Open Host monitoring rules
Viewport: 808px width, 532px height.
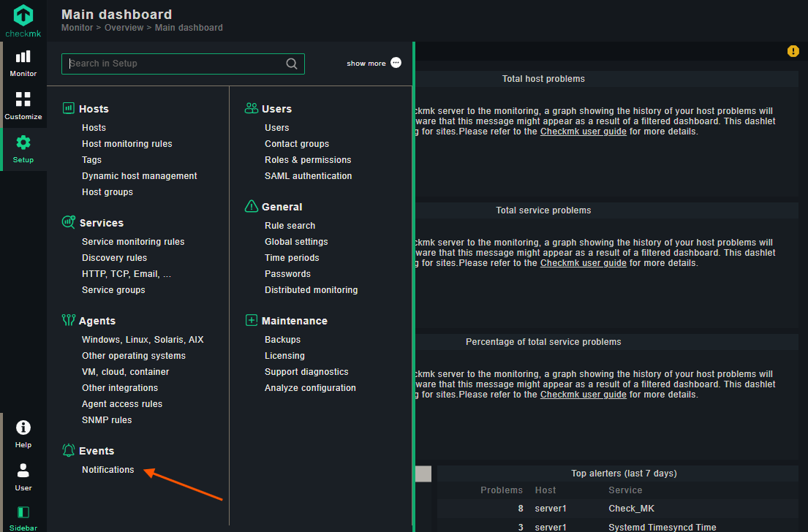tap(127, 144)
